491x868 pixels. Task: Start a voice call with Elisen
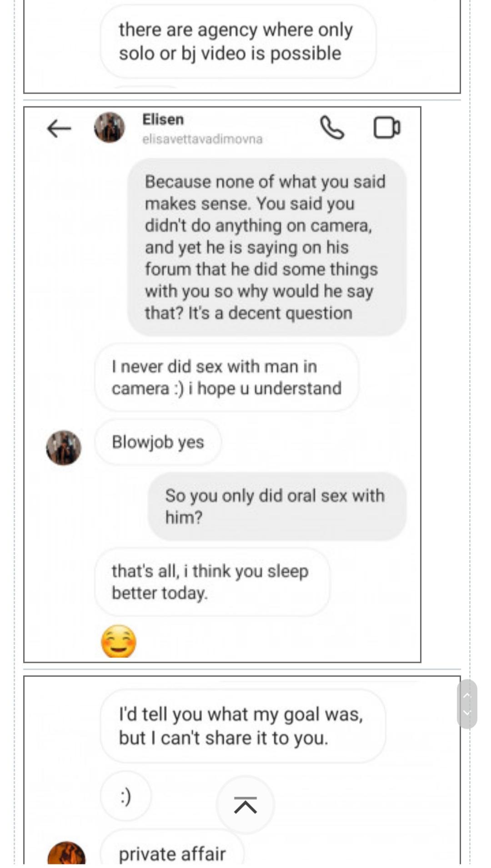click(332, 127)
